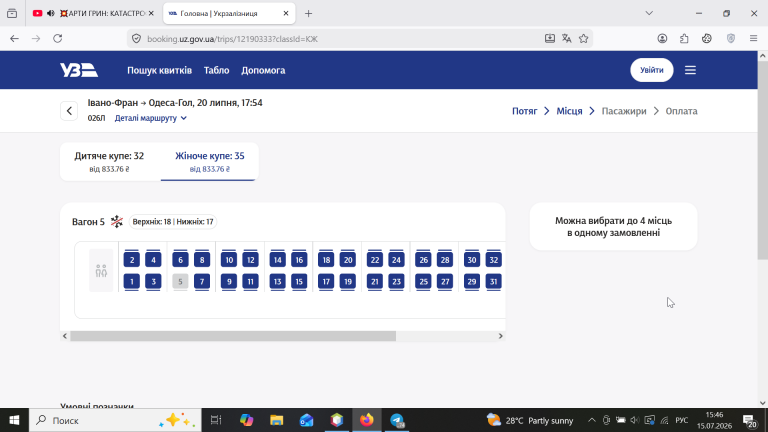Viewport: 768px width, 432px height.
Task: Click the Увійти login button
Action: [x=651, y=70]
